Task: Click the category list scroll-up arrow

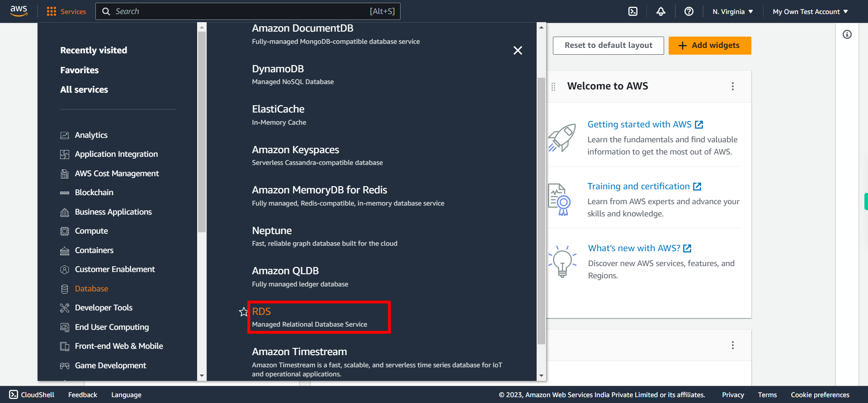Action: pyautogui.click(x=202, y=28)
